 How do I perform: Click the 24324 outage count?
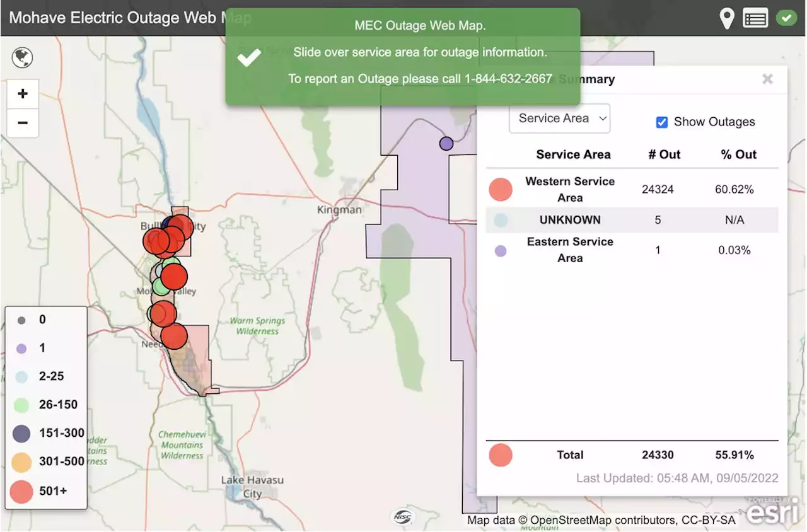click(658, 189)
